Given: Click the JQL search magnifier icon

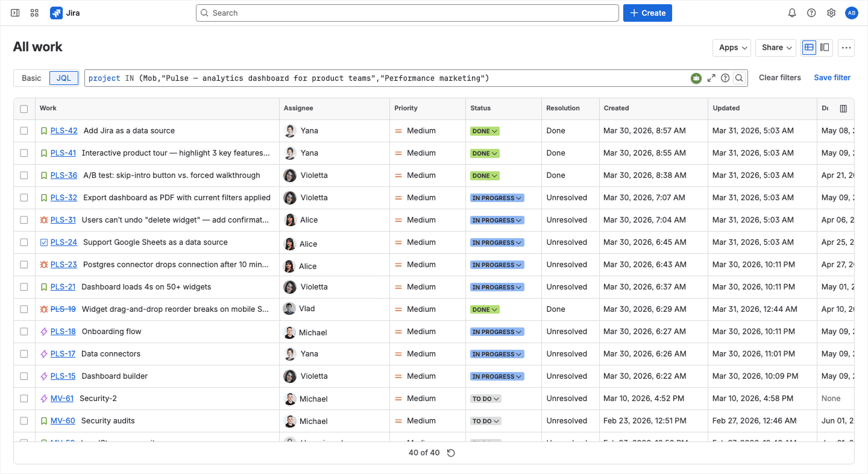Looking at the screenshot, I should [x=739, y=78].
